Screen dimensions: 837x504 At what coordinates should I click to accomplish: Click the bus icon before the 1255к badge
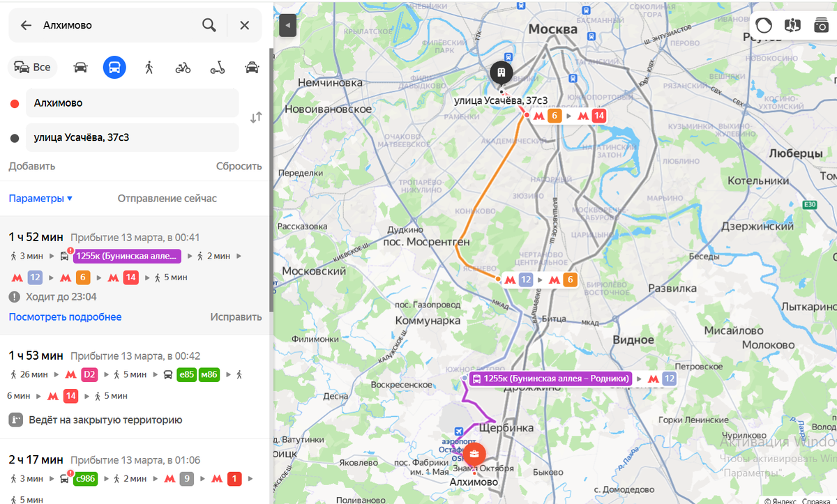65,256
